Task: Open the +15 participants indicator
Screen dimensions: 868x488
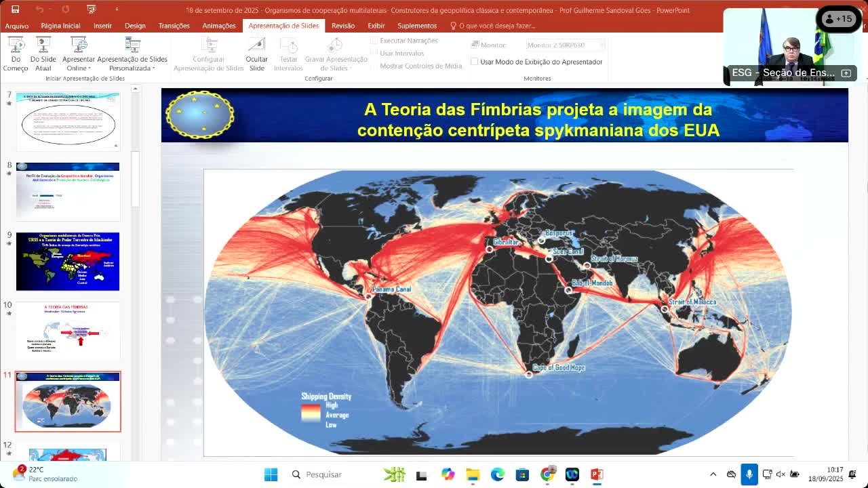Action: click(x=838, y=19)
